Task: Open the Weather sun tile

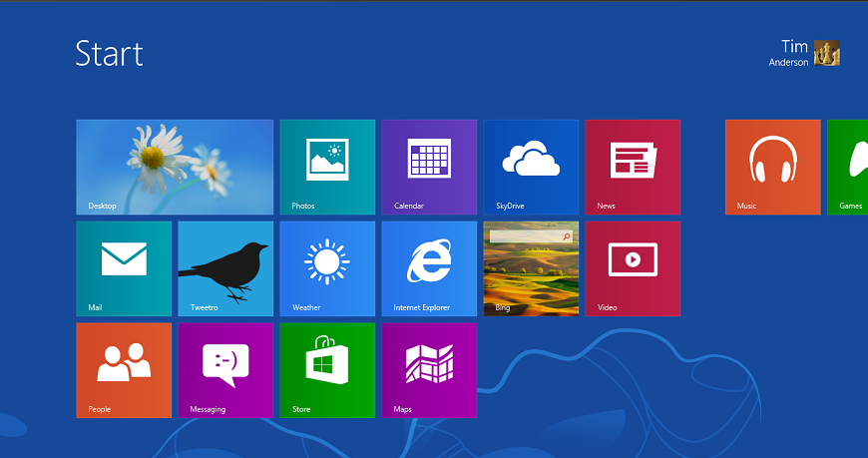Action: (x=327, y=268)
